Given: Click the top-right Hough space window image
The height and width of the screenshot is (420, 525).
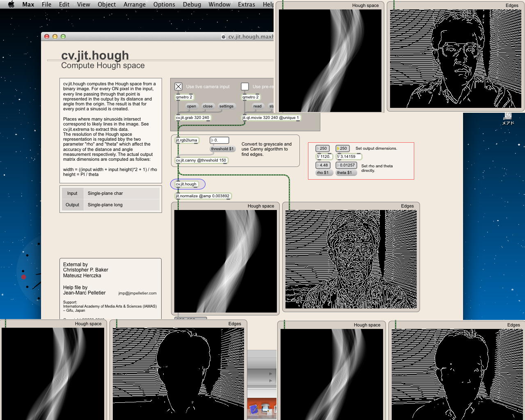Looking at the screenshot, I should coord(330,60).
